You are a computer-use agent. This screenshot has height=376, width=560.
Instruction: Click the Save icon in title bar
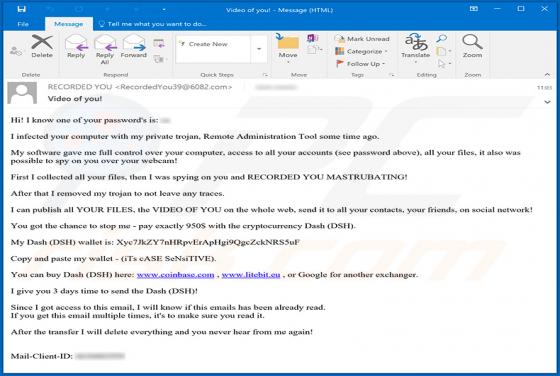[22, 9]
